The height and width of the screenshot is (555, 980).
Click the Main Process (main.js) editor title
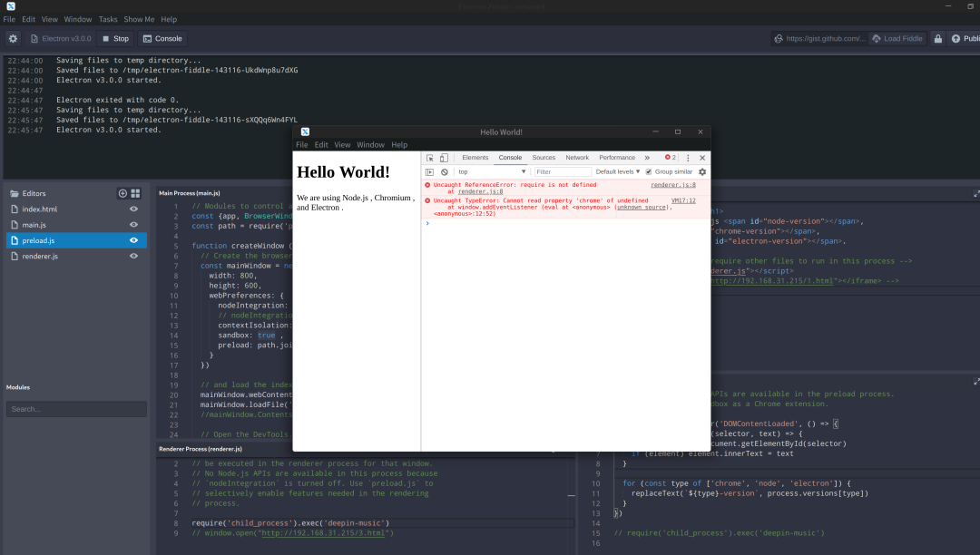click(x=190, y=193)
